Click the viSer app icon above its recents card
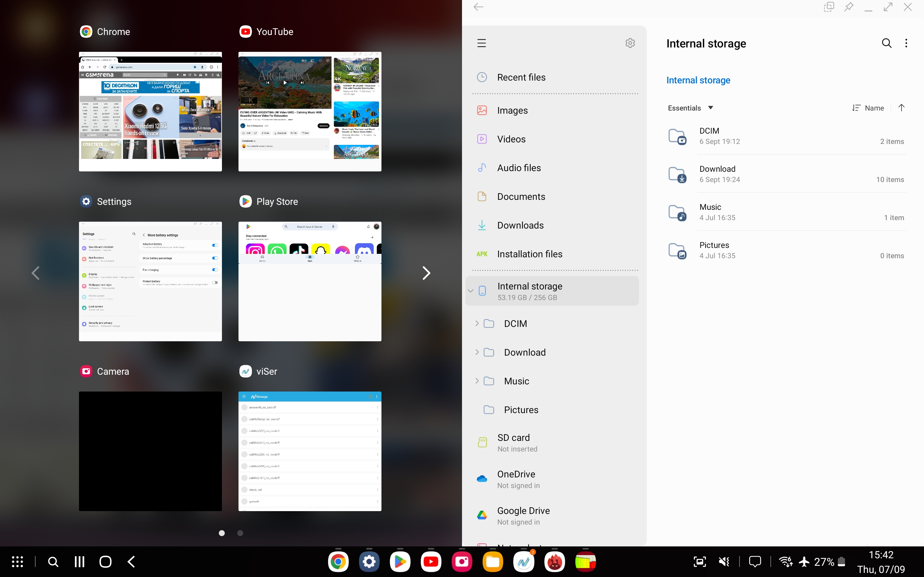The image size is (924, 577). [x=246, y=371]
